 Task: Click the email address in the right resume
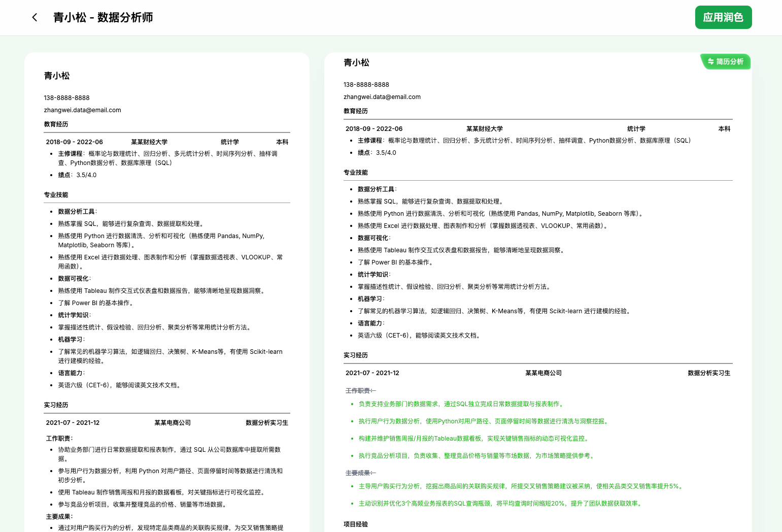pyautogui.click(x=382, y=97)
